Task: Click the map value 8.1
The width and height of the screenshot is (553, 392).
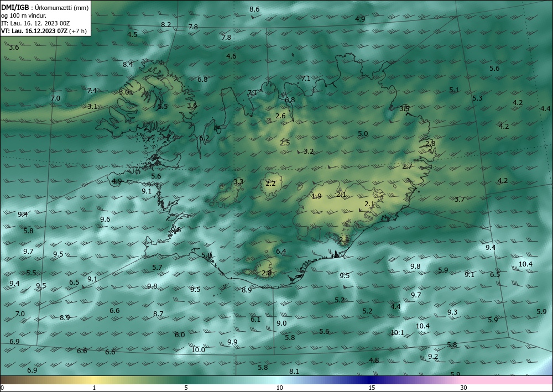Action: (x=294, y=371)
